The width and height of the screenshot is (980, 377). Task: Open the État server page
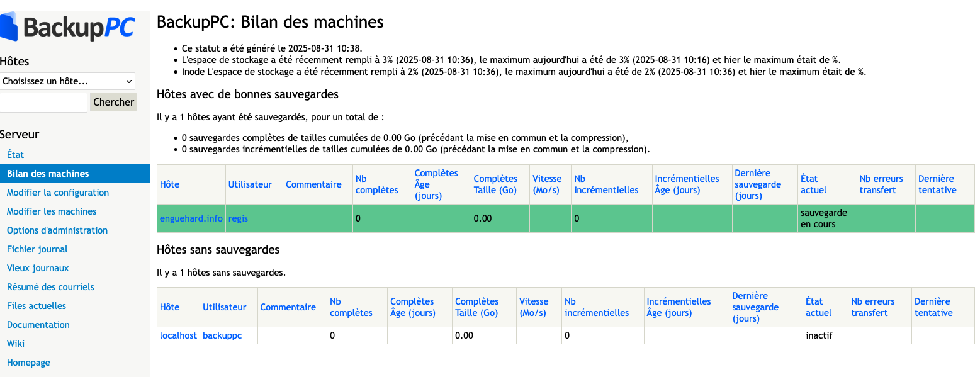[15, 155]
